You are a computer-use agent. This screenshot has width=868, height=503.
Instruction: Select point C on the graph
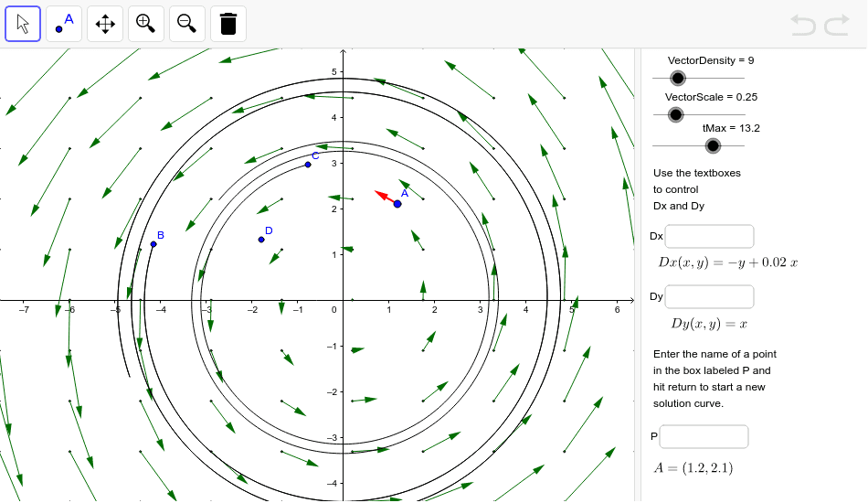click(308, 165)
